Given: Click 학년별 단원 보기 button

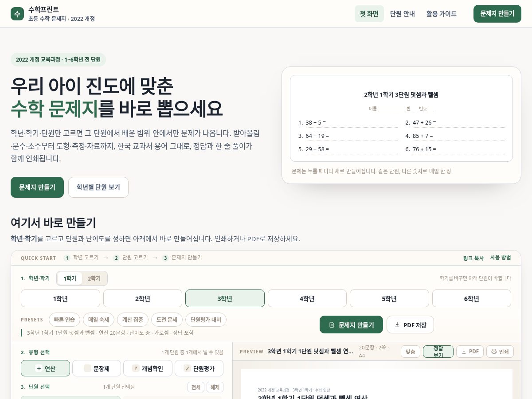Looking at the screenshot, I should pyautogui.click(x=98, y=187).
